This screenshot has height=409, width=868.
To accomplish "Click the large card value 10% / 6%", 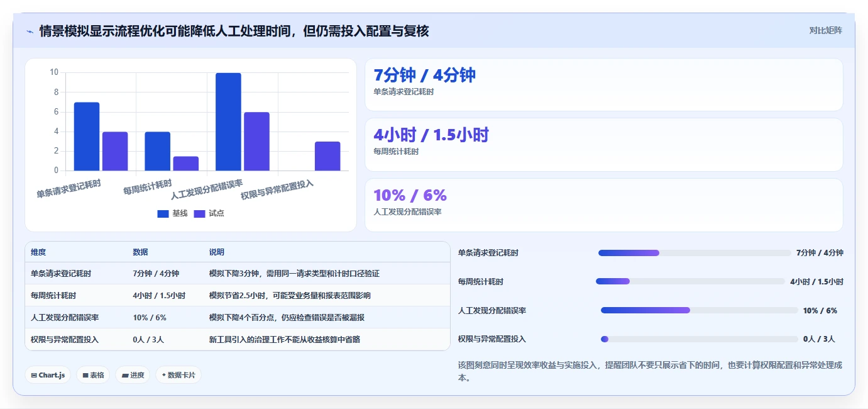I will 410,195.
